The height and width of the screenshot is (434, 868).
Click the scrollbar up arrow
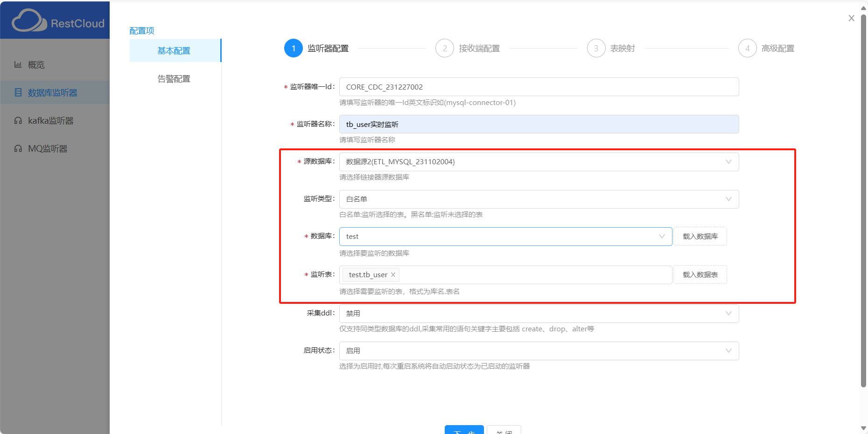coord(863,8)
